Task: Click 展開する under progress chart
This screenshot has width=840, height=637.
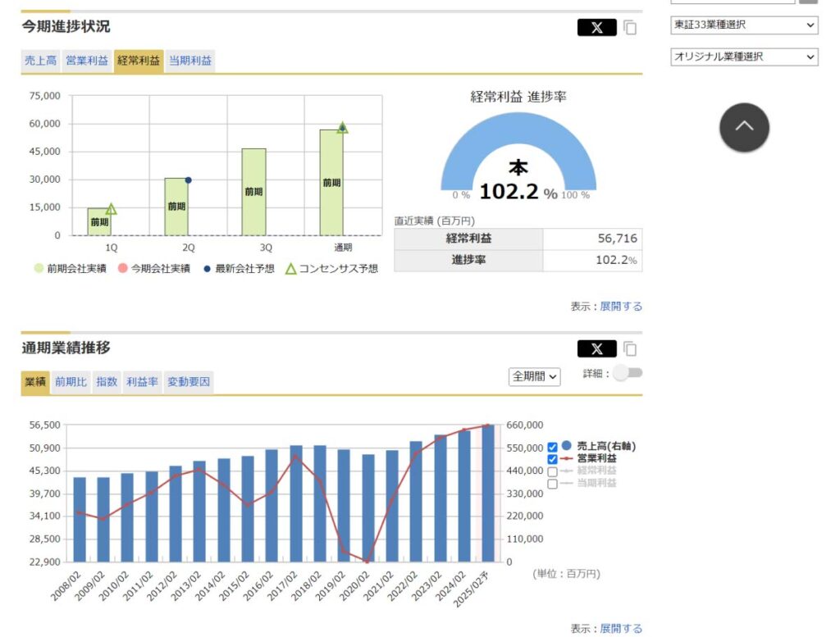Action: [x=621, y=306]
